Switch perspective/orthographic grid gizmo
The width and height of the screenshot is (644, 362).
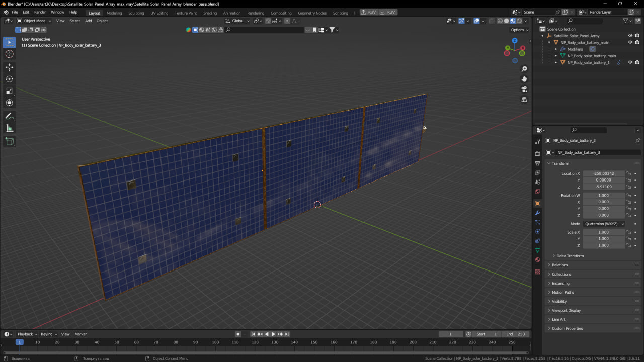point(524,100)
